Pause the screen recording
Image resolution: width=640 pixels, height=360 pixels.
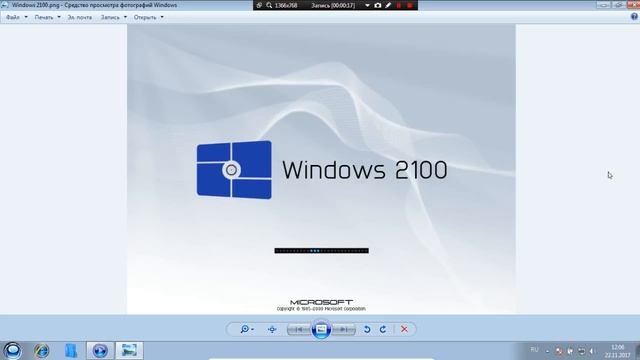click(399, 5)
